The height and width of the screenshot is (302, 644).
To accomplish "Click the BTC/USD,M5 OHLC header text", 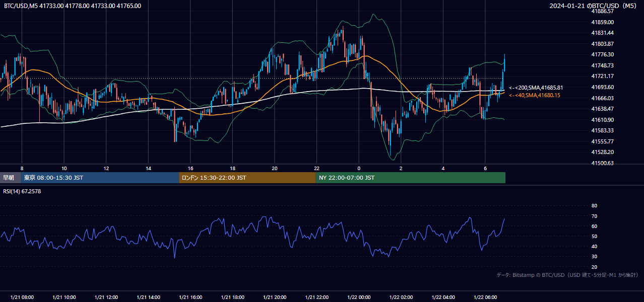I will 73,6.
